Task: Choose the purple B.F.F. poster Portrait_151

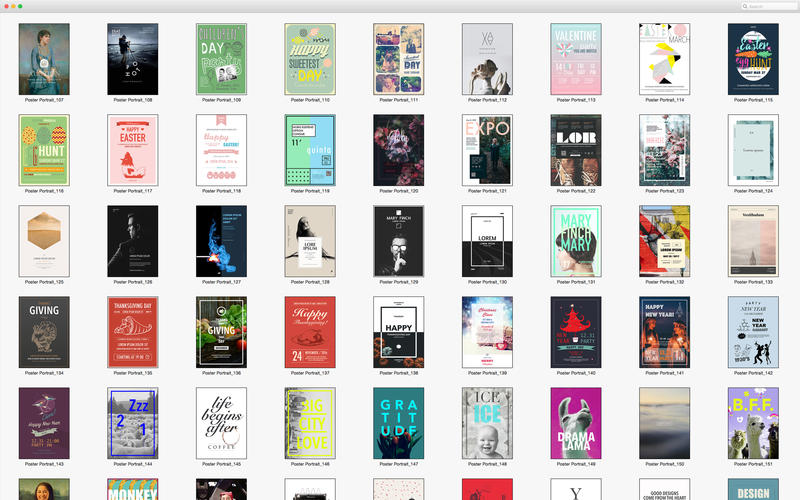Action: [x=753, y=423]
